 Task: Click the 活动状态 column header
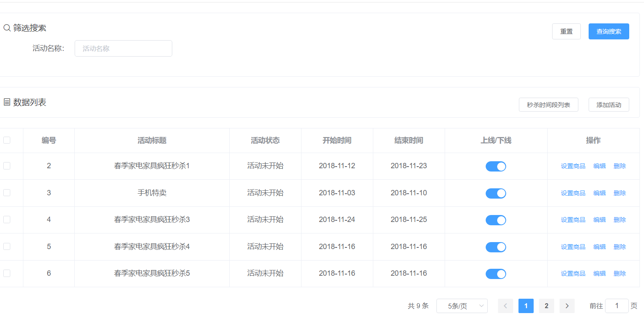point(265,140)
